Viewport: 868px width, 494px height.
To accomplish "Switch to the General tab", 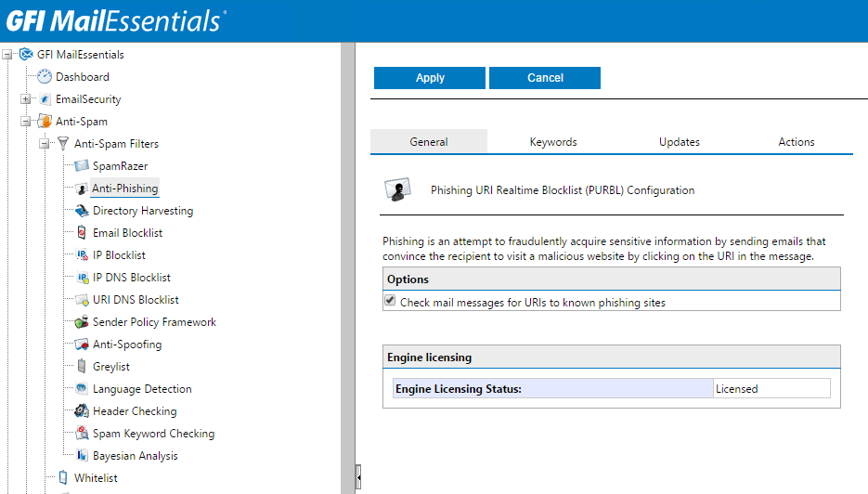I will (x=429, y=142).
